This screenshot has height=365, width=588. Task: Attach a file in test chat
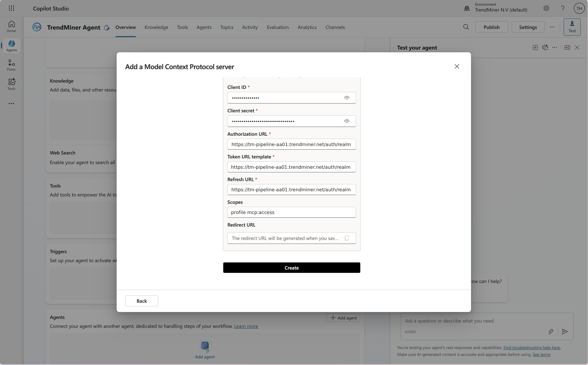[551, 332]
